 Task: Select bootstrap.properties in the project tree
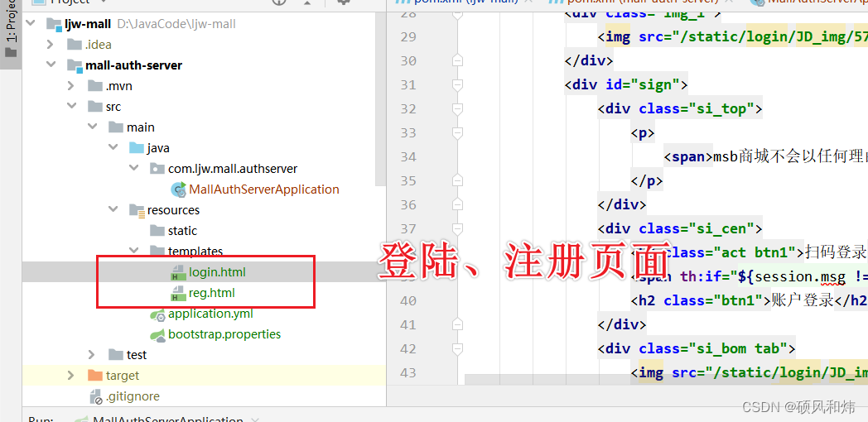[x=224, y=334]
